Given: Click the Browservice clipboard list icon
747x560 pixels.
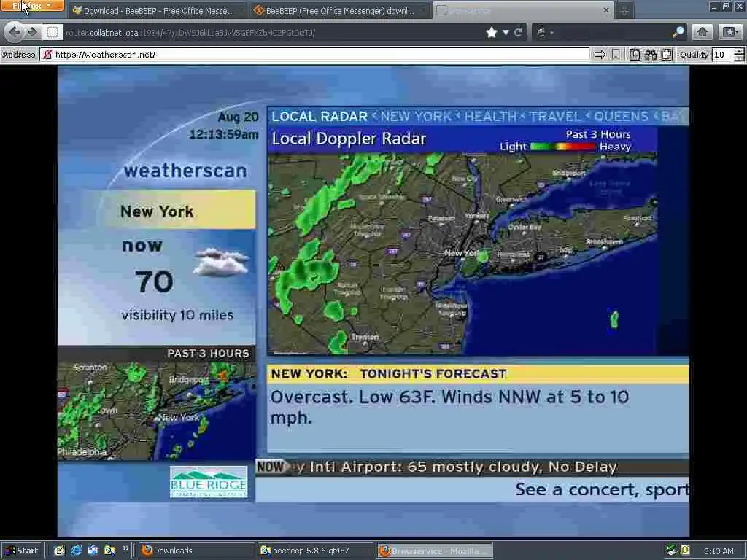Looking at the screenshot, I should [635, 55].
